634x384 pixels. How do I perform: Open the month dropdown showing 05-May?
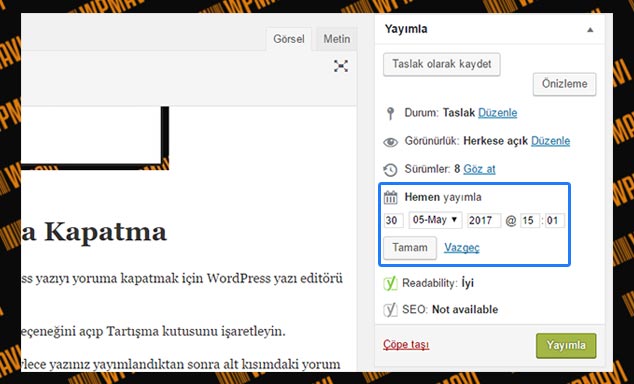(435, 220)
